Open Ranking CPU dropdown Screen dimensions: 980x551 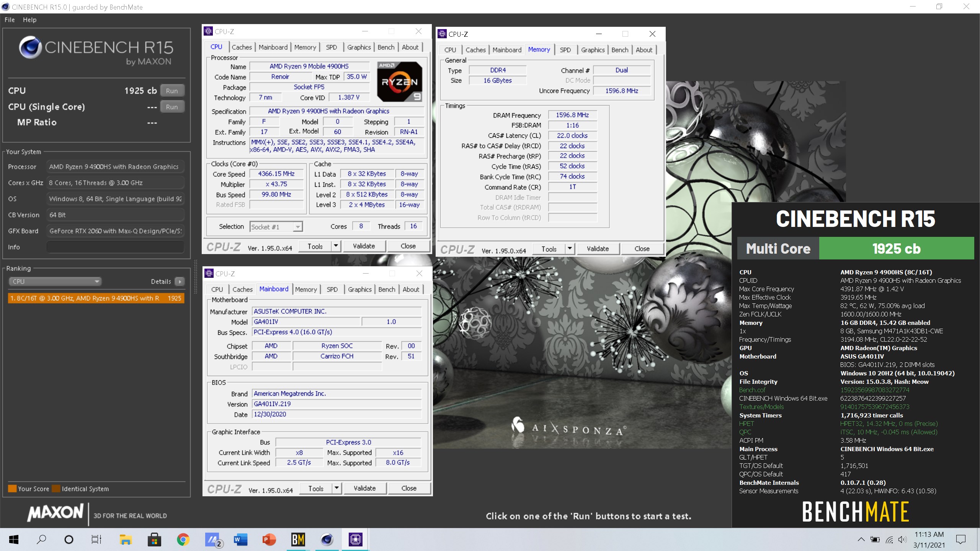(55, 282)
